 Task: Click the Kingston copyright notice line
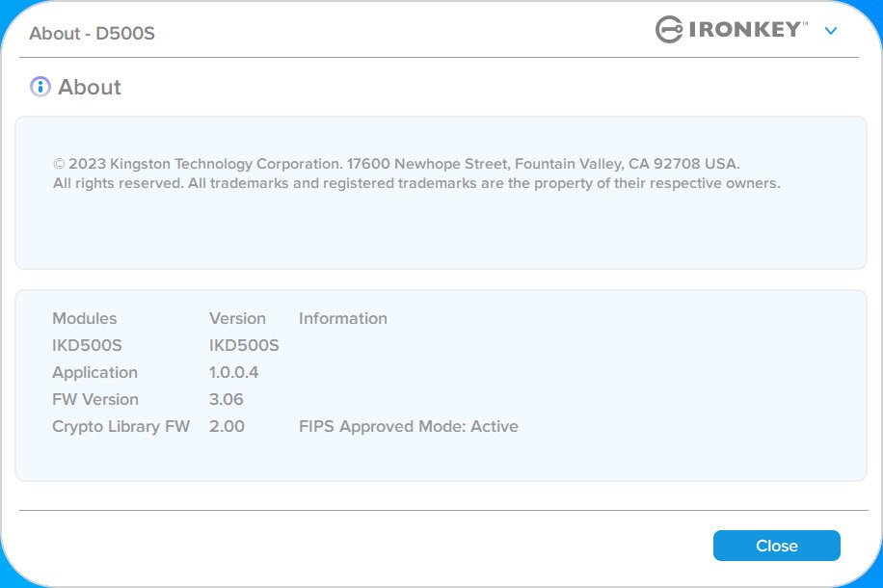(396, 164)
